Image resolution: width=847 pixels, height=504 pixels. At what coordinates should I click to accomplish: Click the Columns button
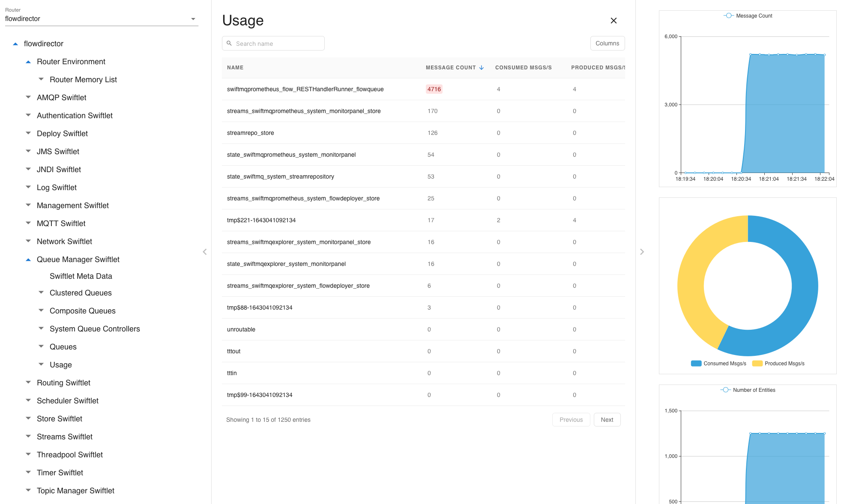coord(607,43)
